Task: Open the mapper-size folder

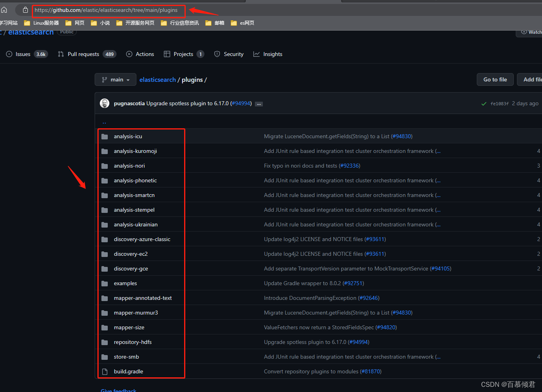Action: coord(129,327)
